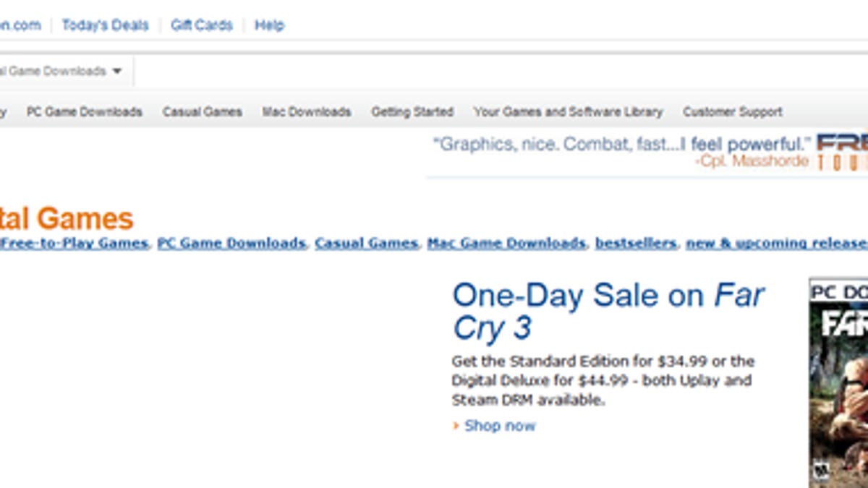This screenshot has width=868, height=488.
Task: Open Help in the top bar
Action: click(x=269, y=25)
